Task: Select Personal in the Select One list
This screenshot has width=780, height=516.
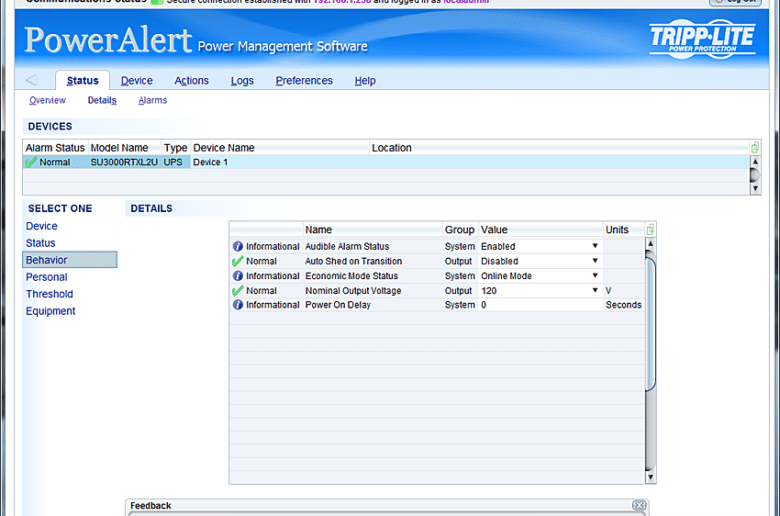Action: 46,277
